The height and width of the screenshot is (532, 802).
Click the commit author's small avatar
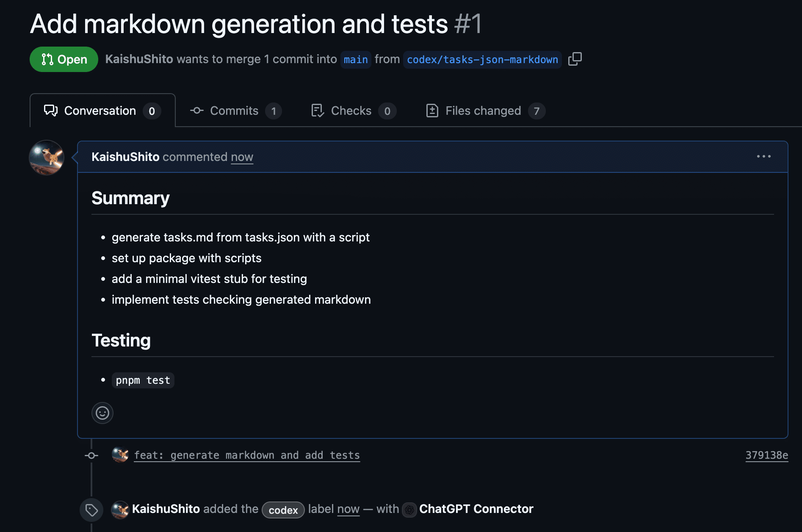pyautogui.click(x=120, y=455)
